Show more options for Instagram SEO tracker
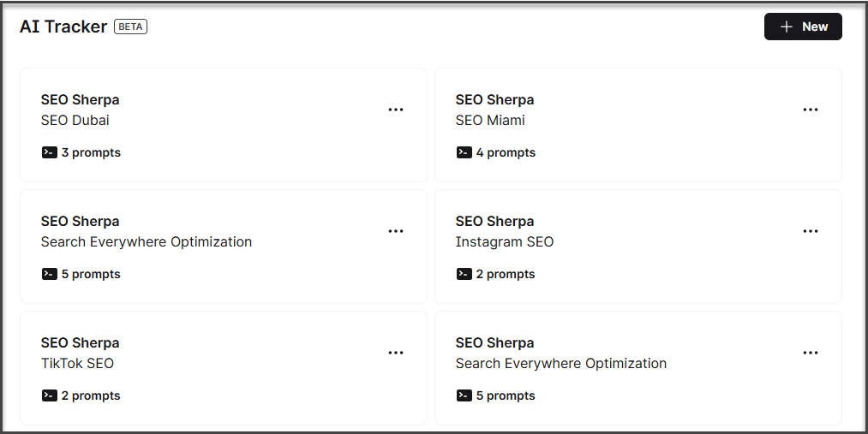This screenshot has width=868, height=434. click(x=810, y=231)
